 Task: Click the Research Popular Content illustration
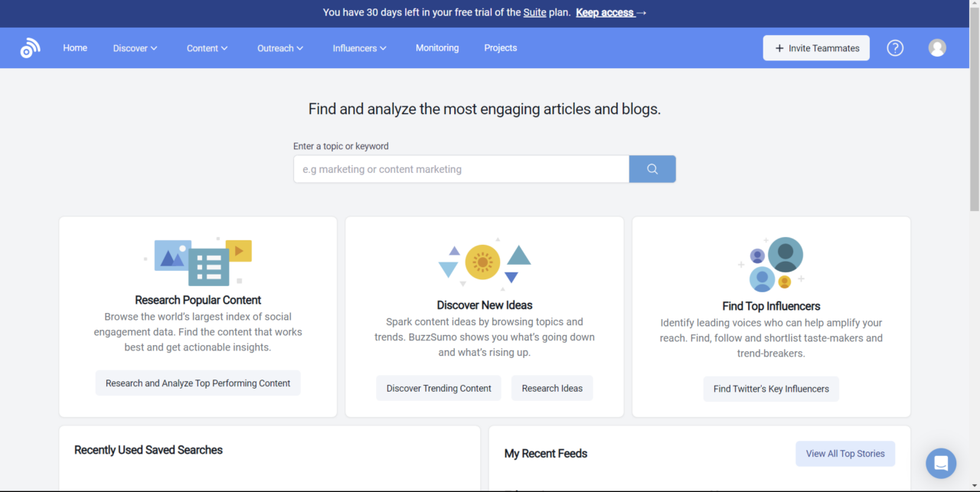click(x=198, y=261)
